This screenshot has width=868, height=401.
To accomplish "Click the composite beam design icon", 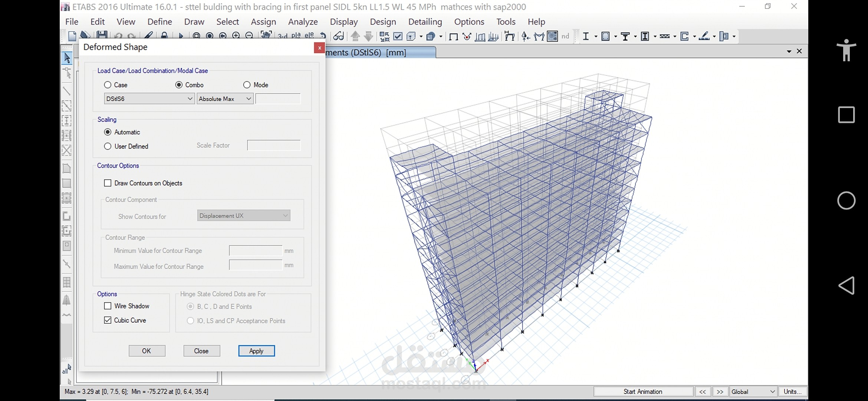I will (x=625, y=36).
